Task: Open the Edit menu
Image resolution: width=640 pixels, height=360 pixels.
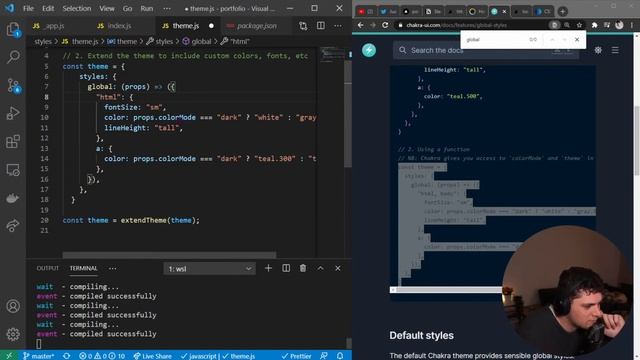Action: tap(48, 8)
